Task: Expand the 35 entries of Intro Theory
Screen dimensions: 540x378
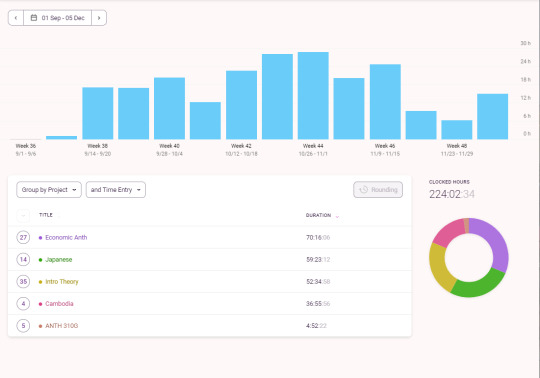Action: pos(23,282)
